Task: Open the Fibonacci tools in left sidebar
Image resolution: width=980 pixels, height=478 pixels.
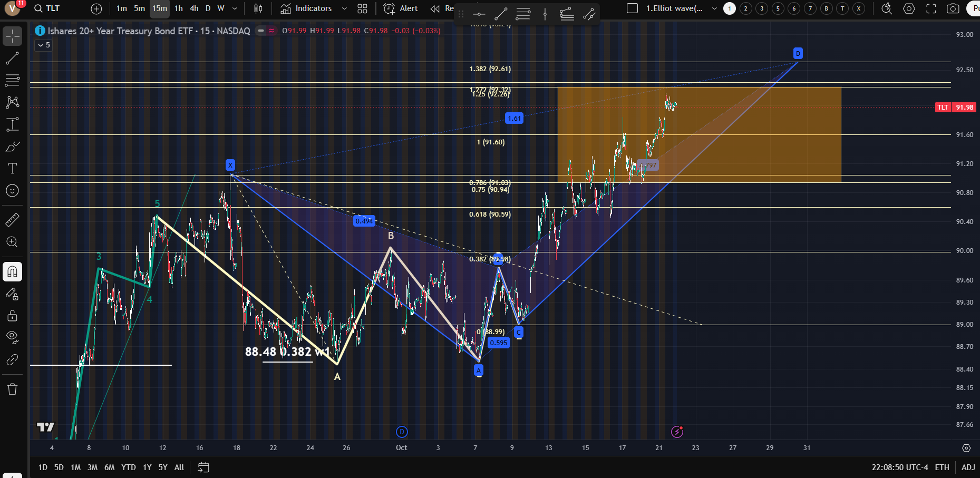Action: click(x=12, y=80)
